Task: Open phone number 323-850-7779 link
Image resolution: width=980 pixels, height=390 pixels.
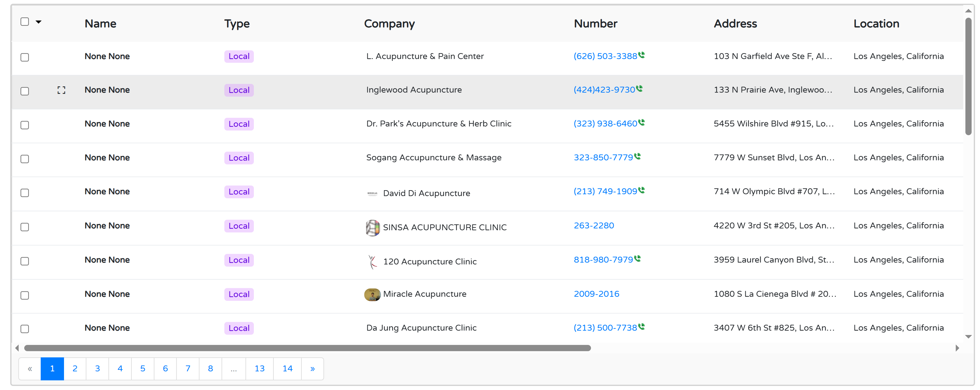Action: click(603, 158)
